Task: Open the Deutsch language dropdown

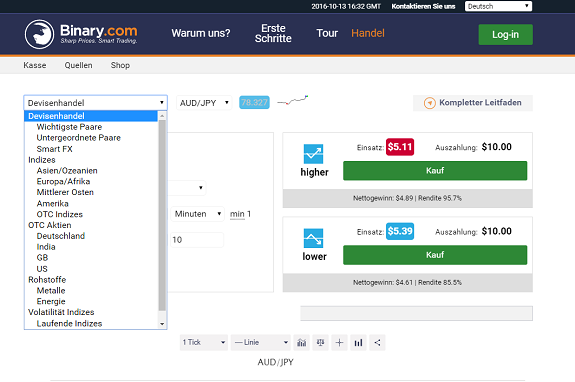Action: point(498,6)
